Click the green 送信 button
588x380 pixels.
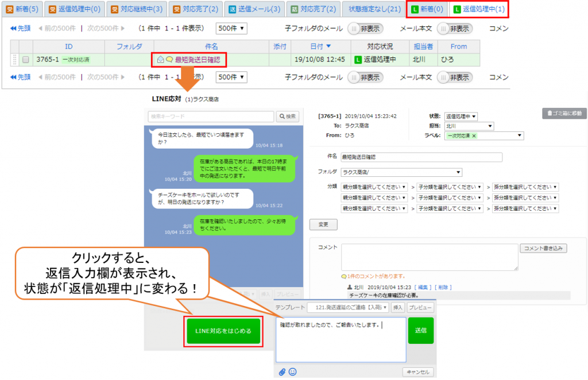pos(421,331)
